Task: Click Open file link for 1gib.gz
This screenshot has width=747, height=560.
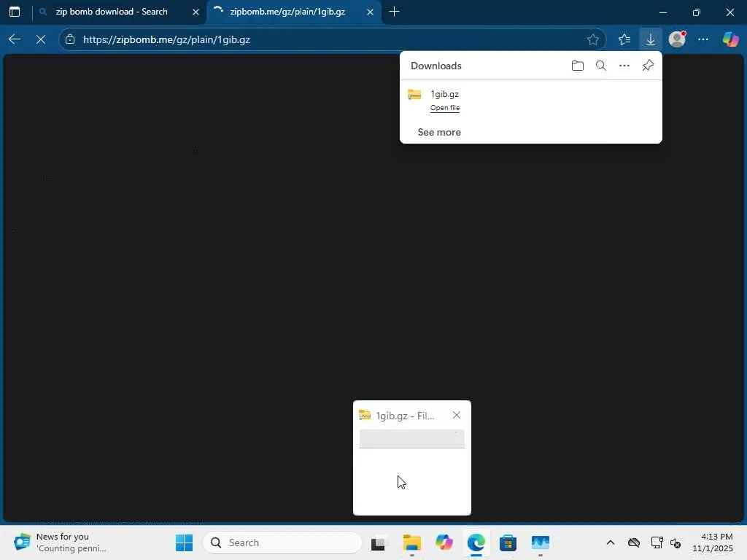Action: (445, 108)
